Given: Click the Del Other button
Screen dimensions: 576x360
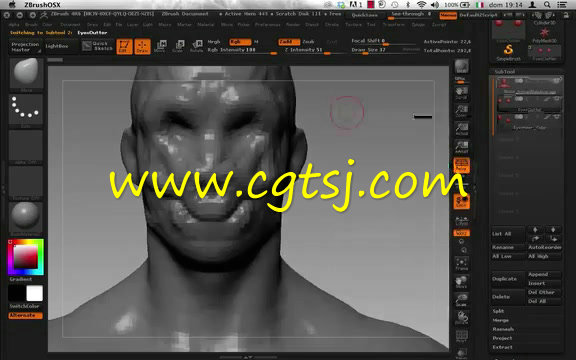Looking at the screenshot, I should [x=544, y=292].
